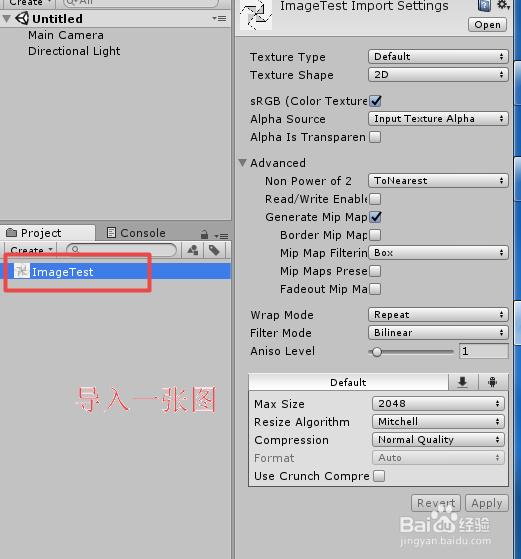
Task: Click the Wrap Mode label
Action: tap(282, 315)
